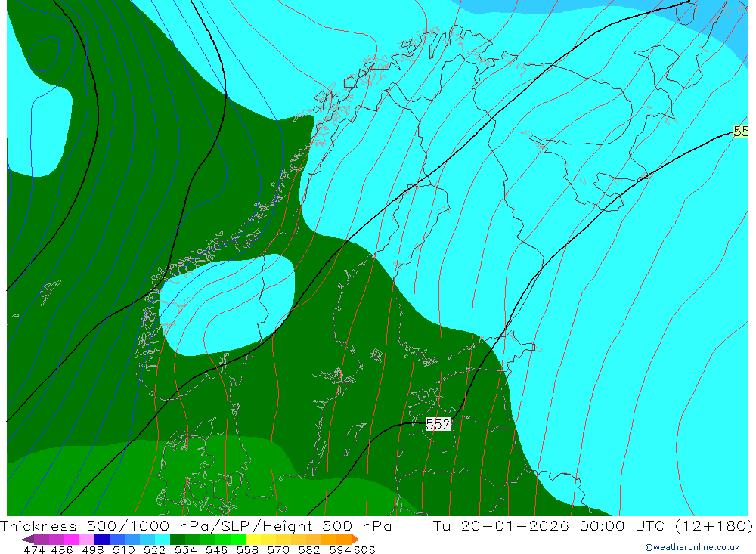This screenshot has width=756, height=554.
Task: Click the 594 legend value
Action: pyautogui.click(x=340, y=549)
